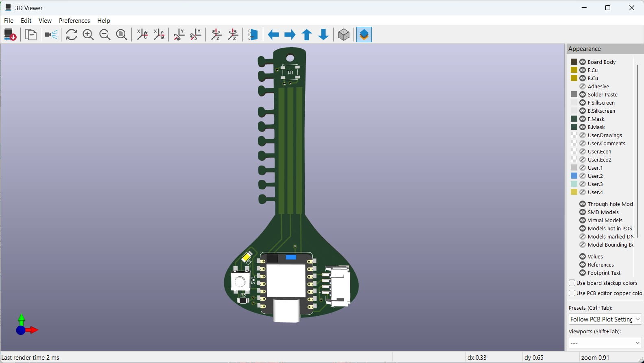This screenshot has height=363, width=644.
Task: Enable Use PCB editor copper colors checkbox
Action: pos(572,293)
